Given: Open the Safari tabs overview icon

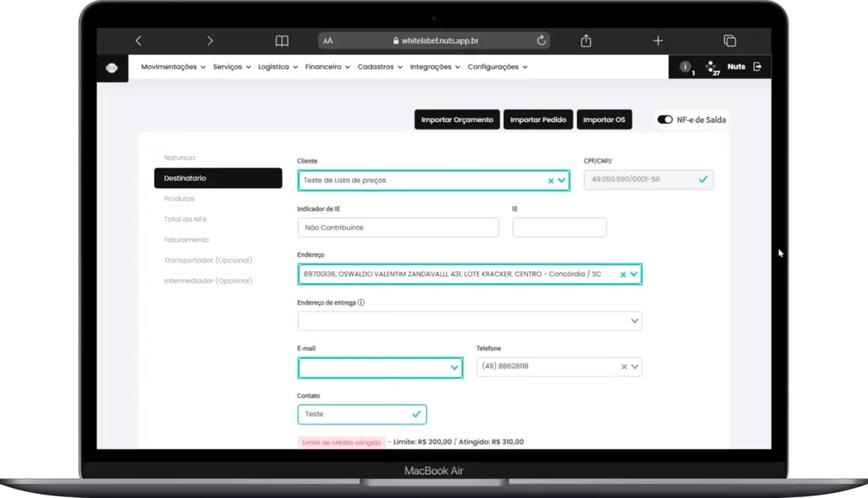Looking at the screenshot, I should tap(730, 41).
